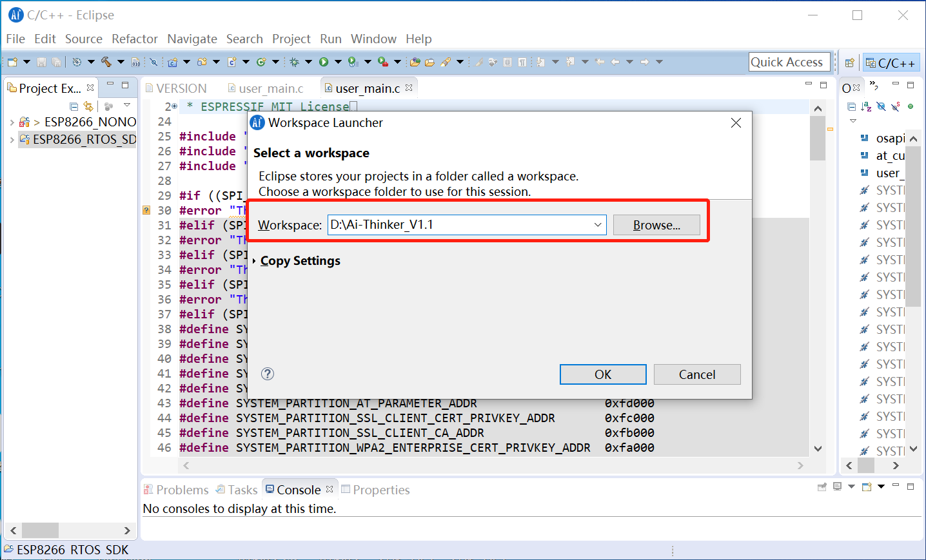Screen dimensions: 926x560
Task: Click the C/C++ perspective button
Action: [891, 63]
